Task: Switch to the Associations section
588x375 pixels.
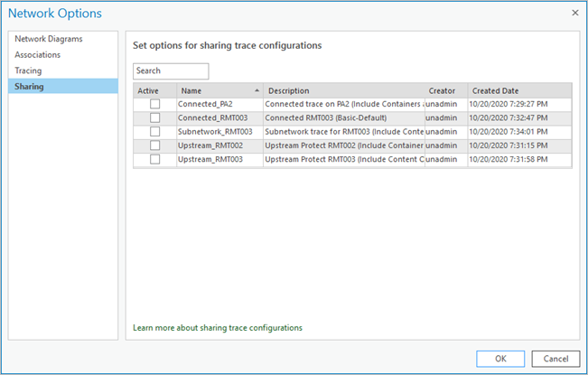Action: (x=38, y=54)
